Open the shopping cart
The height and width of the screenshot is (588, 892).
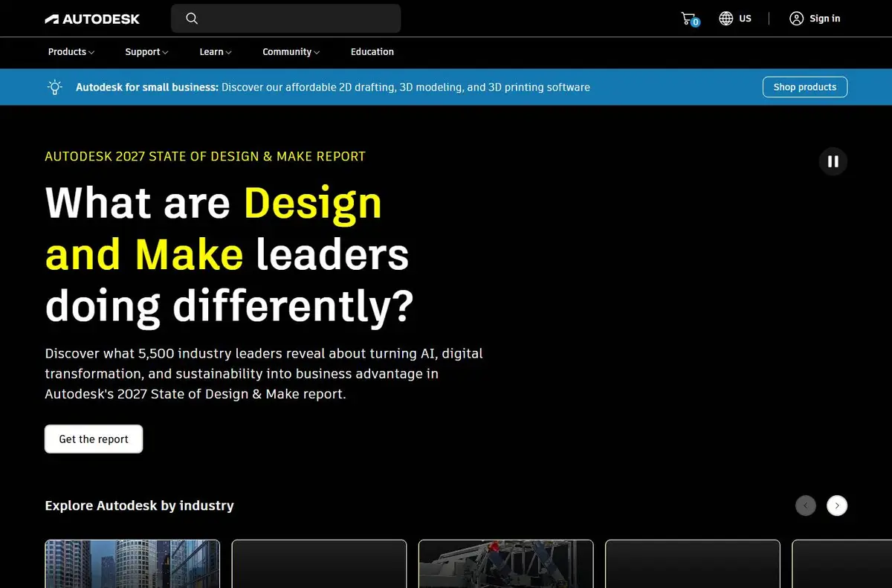(x=690, y=19)
